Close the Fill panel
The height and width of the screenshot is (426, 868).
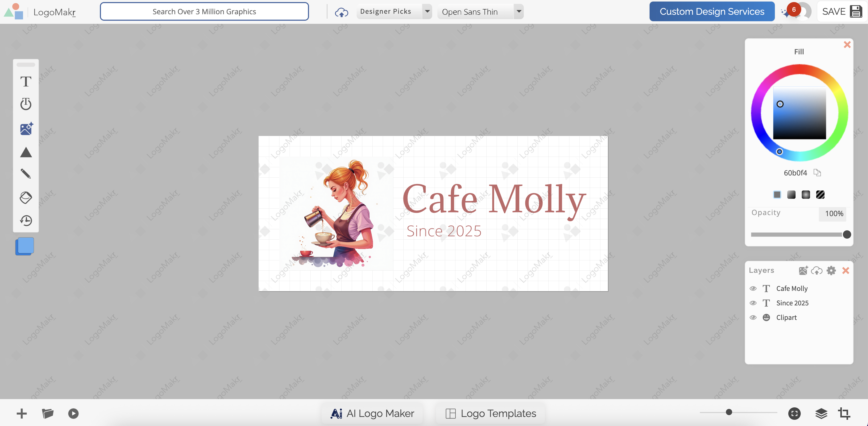click(x=847, y=45)
